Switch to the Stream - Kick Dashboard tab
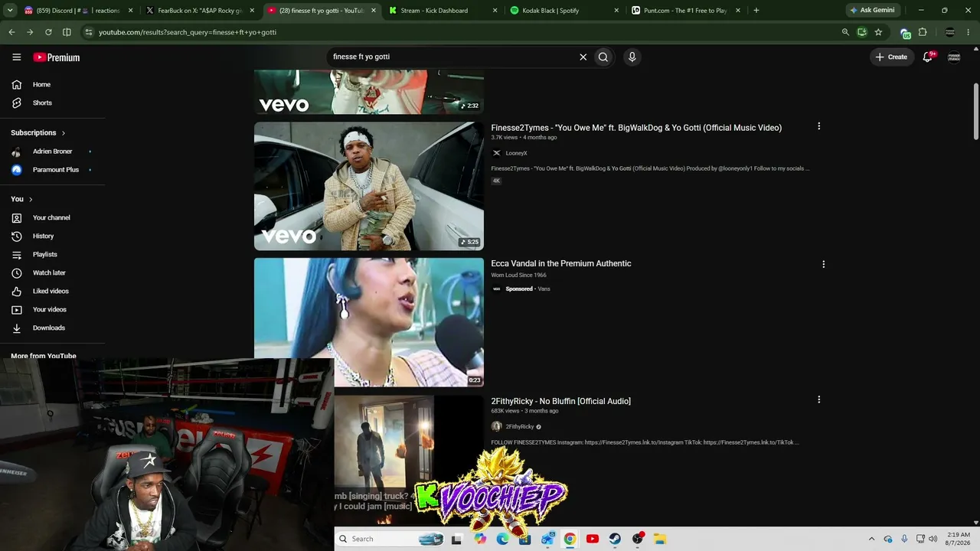This screenshot has width=980, height=551. tap(444, 11)
